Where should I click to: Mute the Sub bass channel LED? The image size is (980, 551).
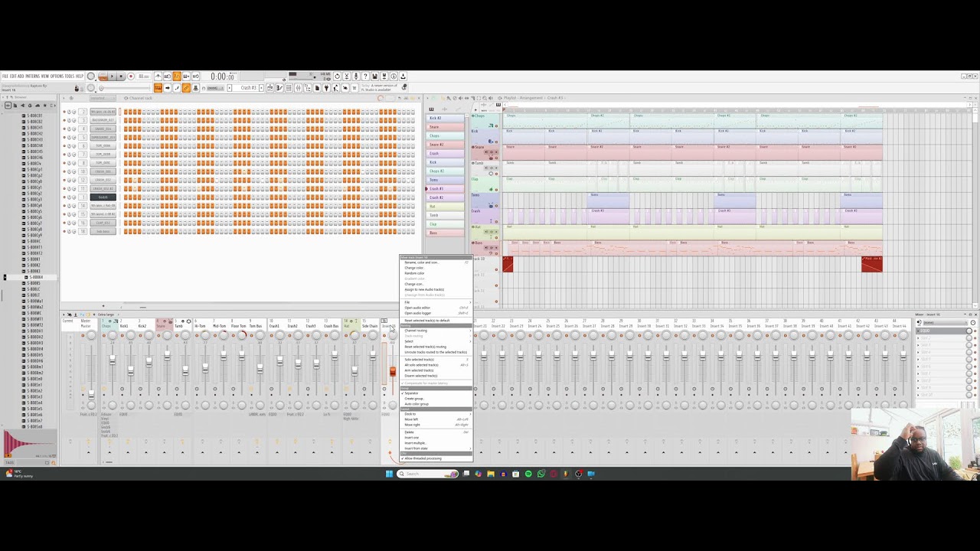click(x=64, y=231)
